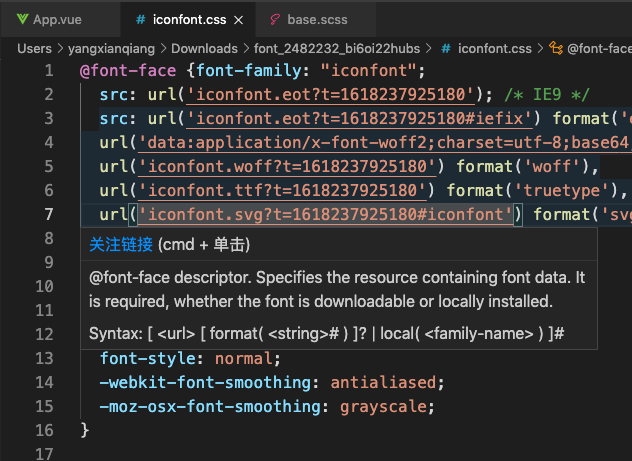Click the 关注链接 follow link in tooltip

pyautogui.click(x=121, y=244)
